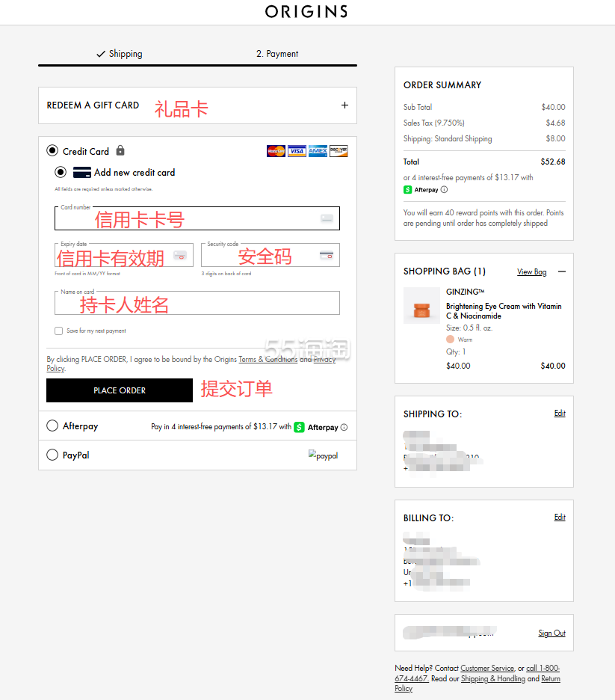Click the card icon in Expiry date field

coord(180,255)
